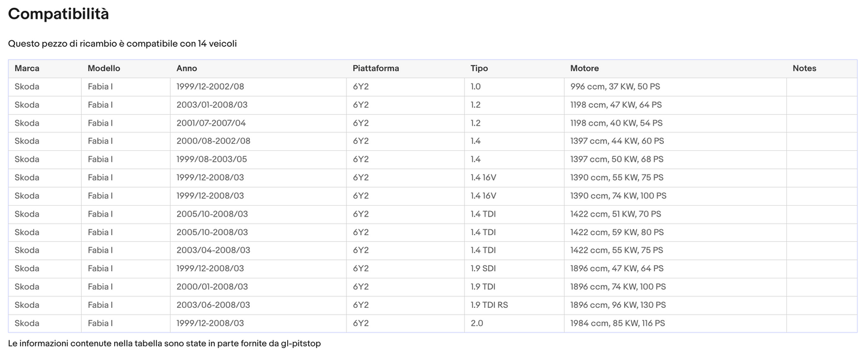Select the Anno column header
Image resolution: width=868 pixels, height=356 pixels.
coord(187,69)
